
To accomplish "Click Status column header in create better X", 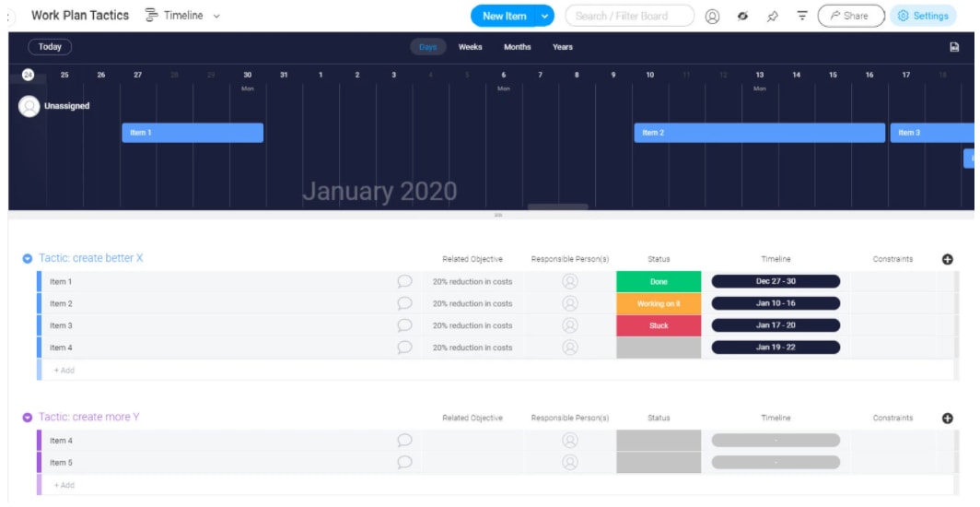I will [659, 259].
